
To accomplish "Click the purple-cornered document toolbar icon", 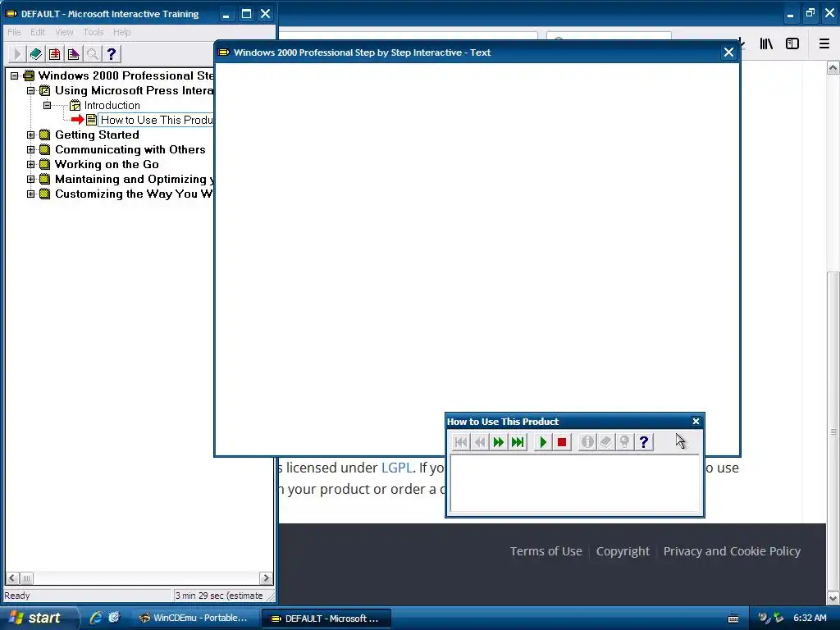I will click(73, 53).
